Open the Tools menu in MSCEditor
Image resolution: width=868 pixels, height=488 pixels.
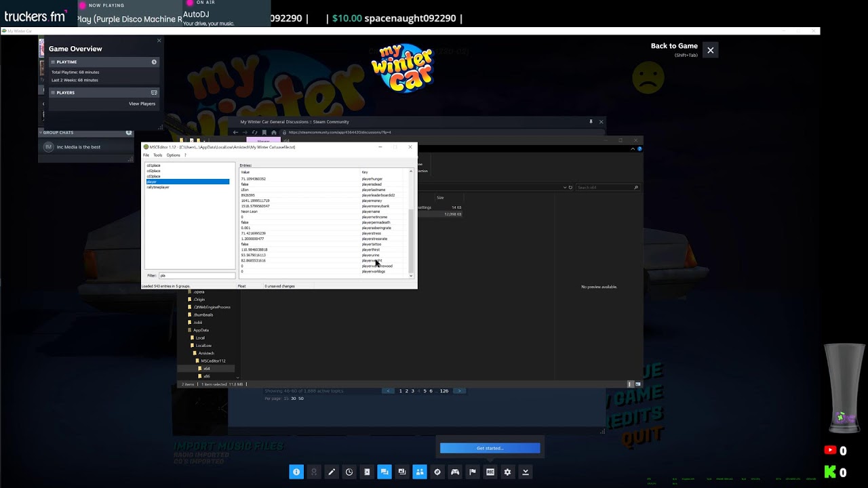pyautogui.click(x=157, y=155)
